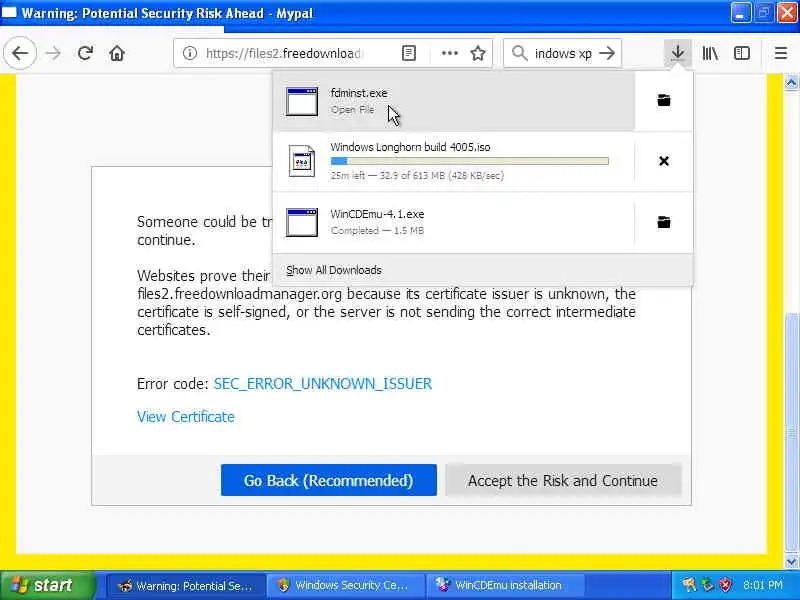The height and width of the screenshot is (600, 800).
Task: Select Windows Longhorn build 4005.iso entry
Action: (454, 161)
